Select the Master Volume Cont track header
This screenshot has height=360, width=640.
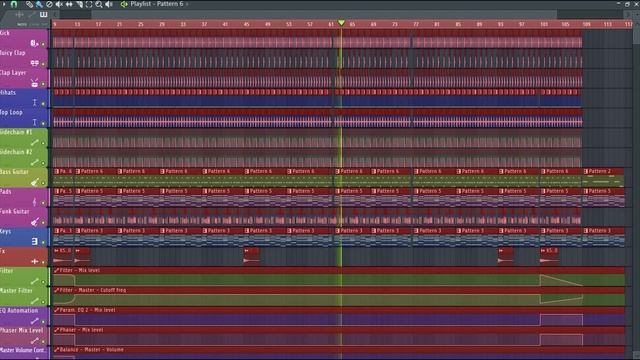(24, 353)
